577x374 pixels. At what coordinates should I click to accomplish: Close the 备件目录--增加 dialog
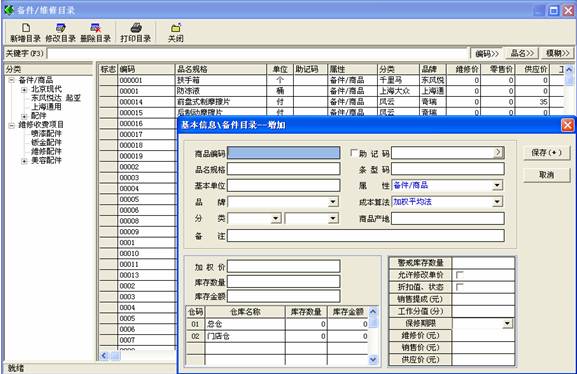pos(567,125)
